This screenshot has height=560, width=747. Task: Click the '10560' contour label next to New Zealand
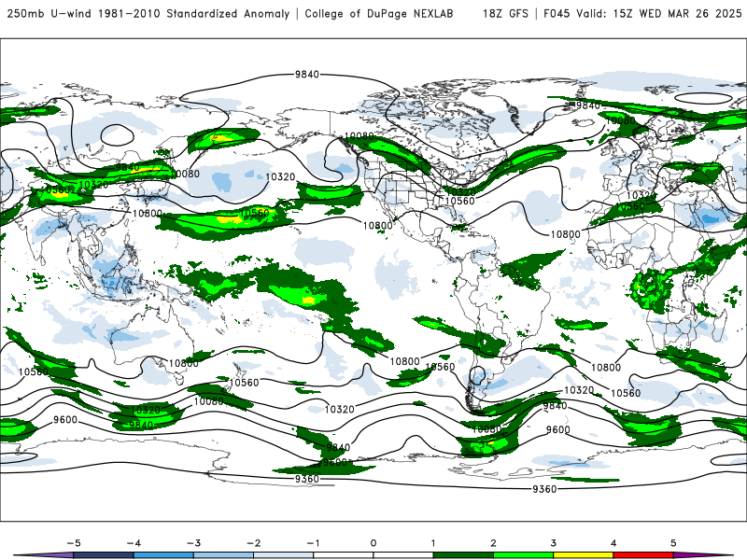(x=244, y=383)
